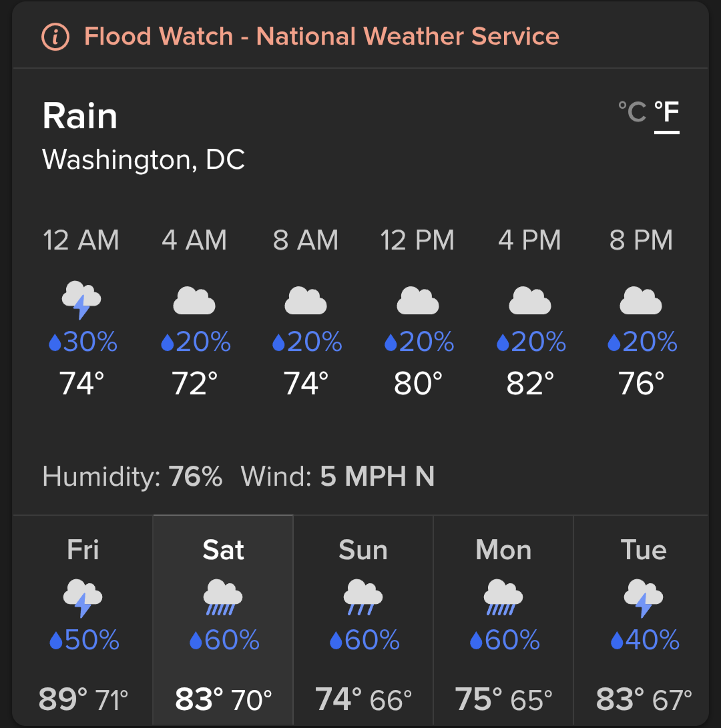Click the 12 PM cloud icon
Image resolution: width=721 pixels, height=728 pixels.
tap(418, 301)
